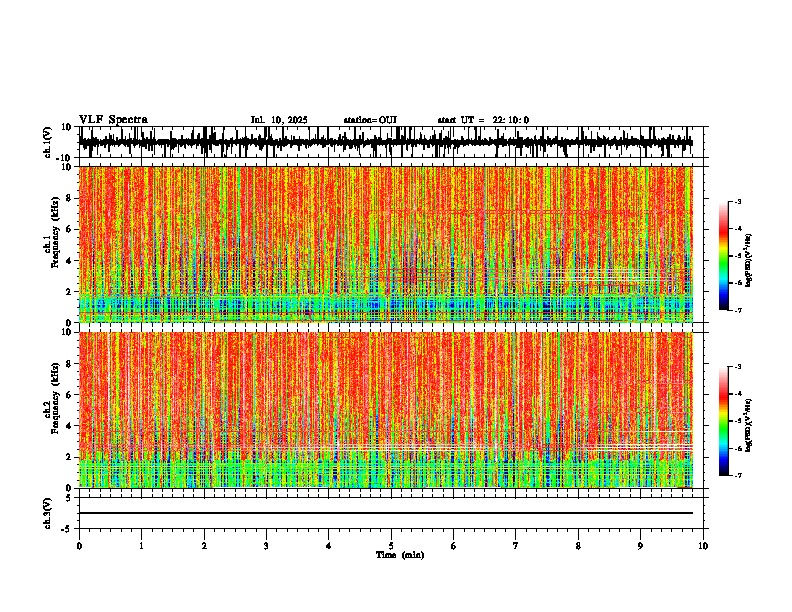Click the "start UT = 22:10:0" header text
Viewport: 792px width, 612px height.
pos(483,120)
